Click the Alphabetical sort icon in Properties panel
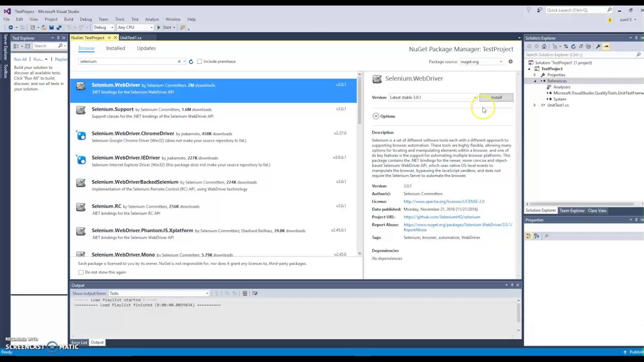The height and width of the screenshot is (362, 644). pyautogui.click(x=536, y=236)
